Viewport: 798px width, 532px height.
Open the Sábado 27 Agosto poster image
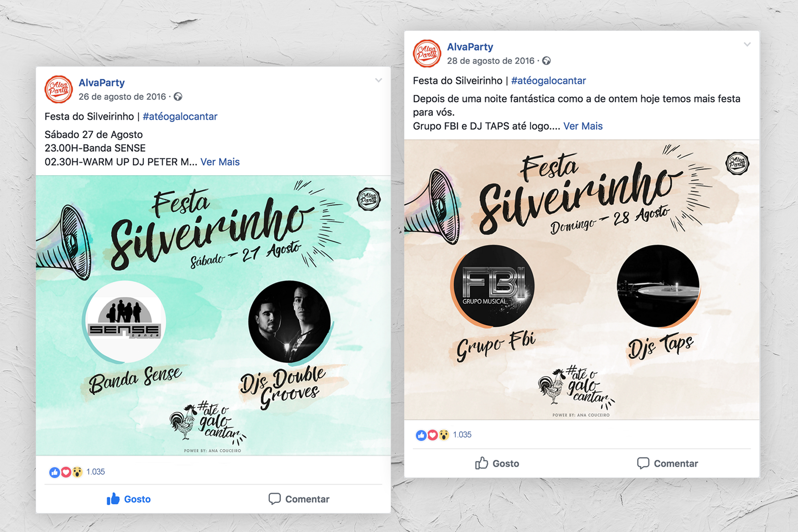tap(213, 315)
